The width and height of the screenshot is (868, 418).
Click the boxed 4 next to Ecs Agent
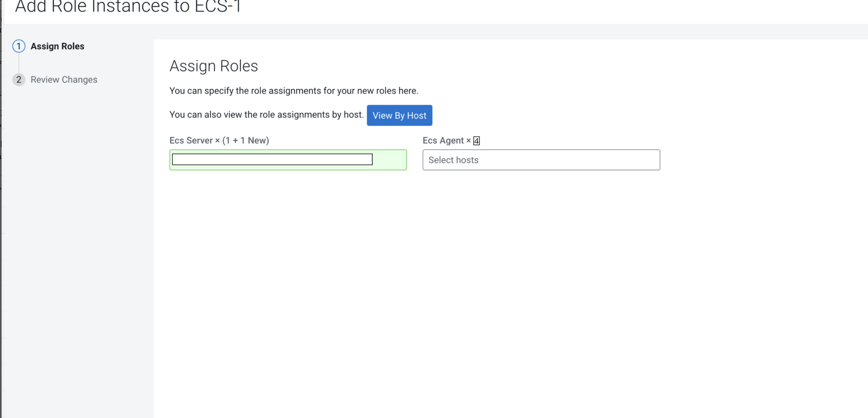click(476, 141)
